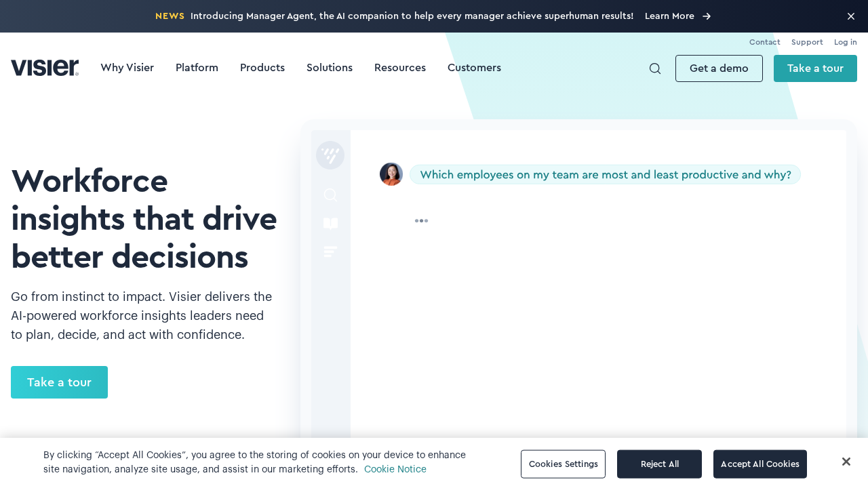The width and height of the screenshot is (868, 488).
Task: Click the Get a demo button
Action: [719, 68]
